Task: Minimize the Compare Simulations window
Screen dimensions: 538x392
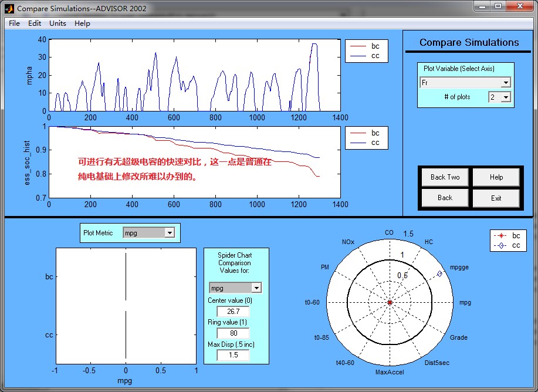Action: 482,6
